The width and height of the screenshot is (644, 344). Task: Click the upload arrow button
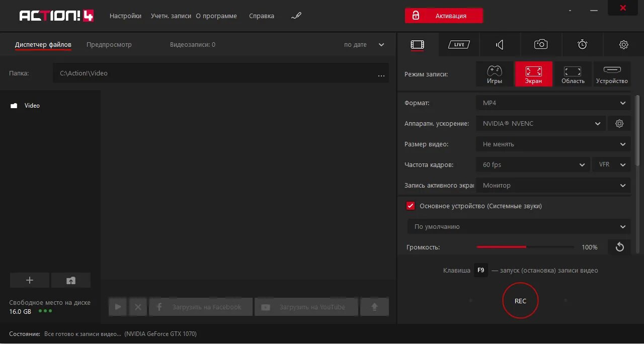click(x=374, y=307)
